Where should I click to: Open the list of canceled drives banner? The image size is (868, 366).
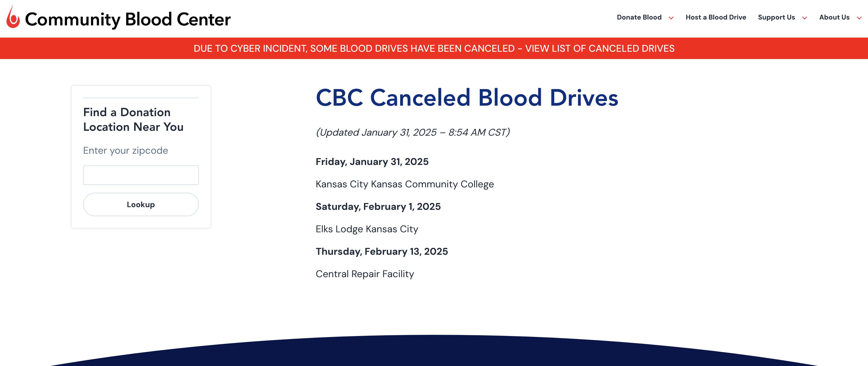click(434, 48)
